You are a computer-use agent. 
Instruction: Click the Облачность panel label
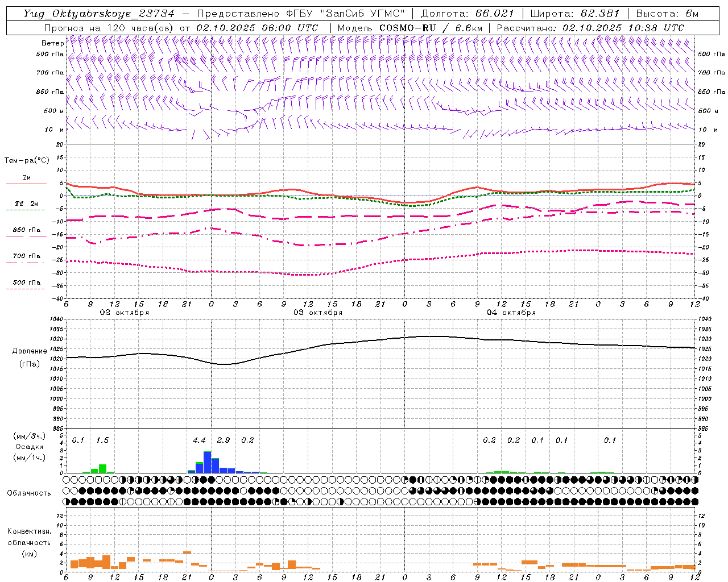29,493
